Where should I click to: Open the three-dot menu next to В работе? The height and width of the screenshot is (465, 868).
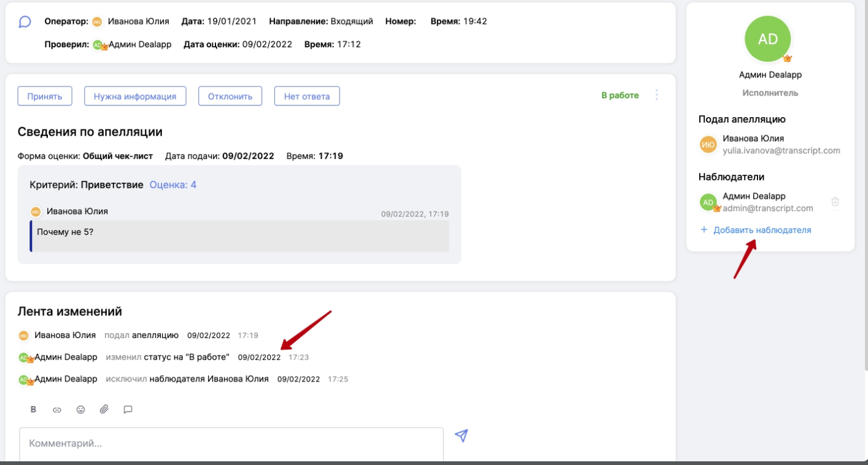(x=657, y=95)
